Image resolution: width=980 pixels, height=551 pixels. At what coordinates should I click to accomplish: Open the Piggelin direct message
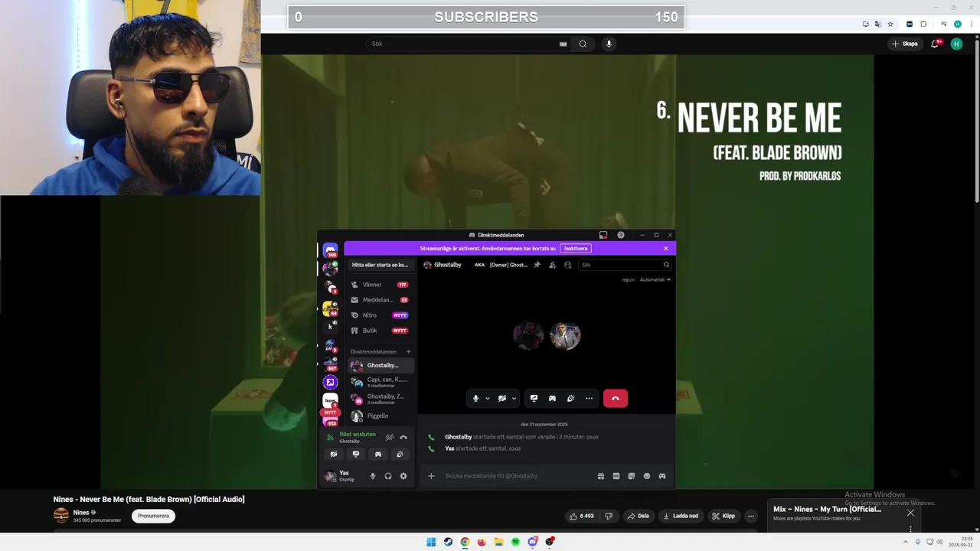[381, 416]
